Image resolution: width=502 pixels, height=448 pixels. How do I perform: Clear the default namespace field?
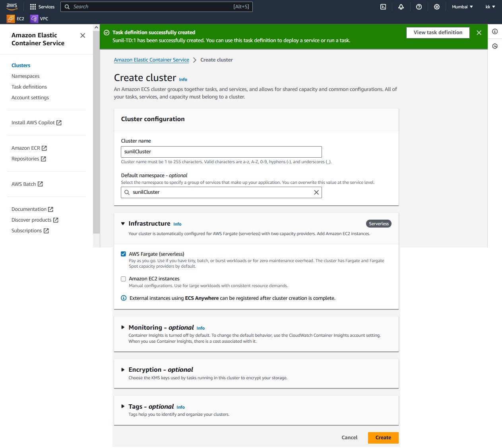pyautogui.click(x=316, y=192)
